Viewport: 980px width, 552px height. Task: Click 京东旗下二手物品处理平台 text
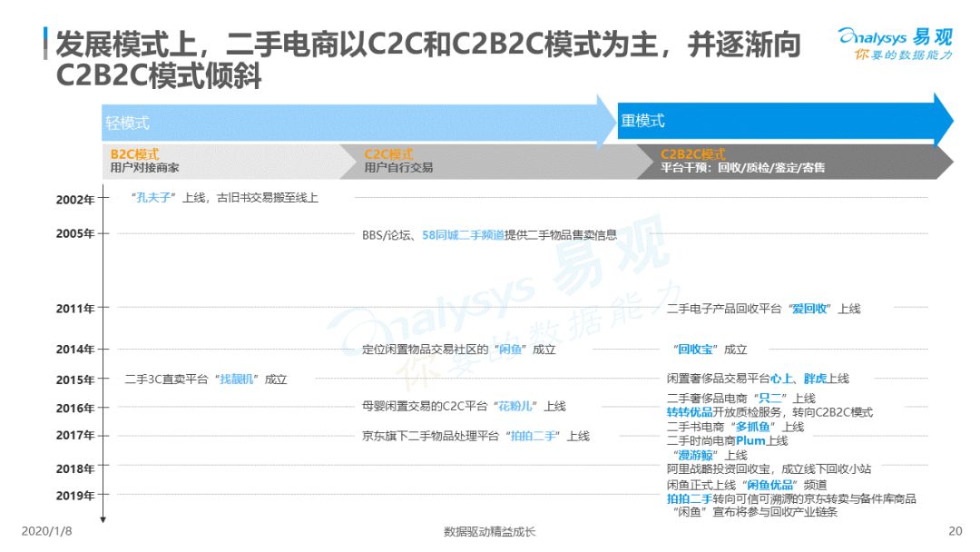point(431,437)
